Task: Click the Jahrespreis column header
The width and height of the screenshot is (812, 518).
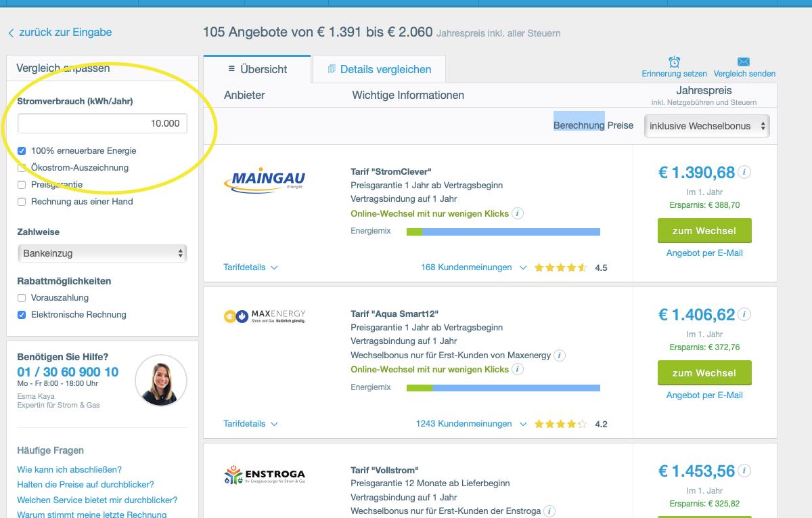Action: pyautogui.click(x=704, y=90)
